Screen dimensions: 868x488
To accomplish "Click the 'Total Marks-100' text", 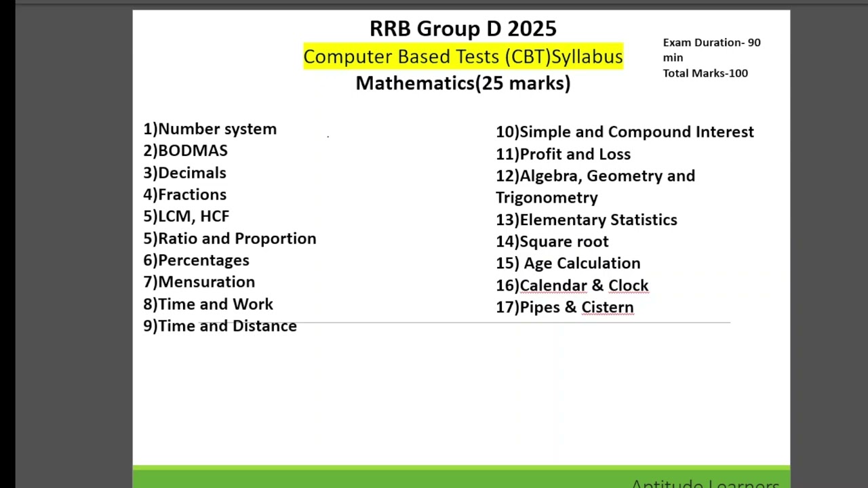I will [705, 73].
